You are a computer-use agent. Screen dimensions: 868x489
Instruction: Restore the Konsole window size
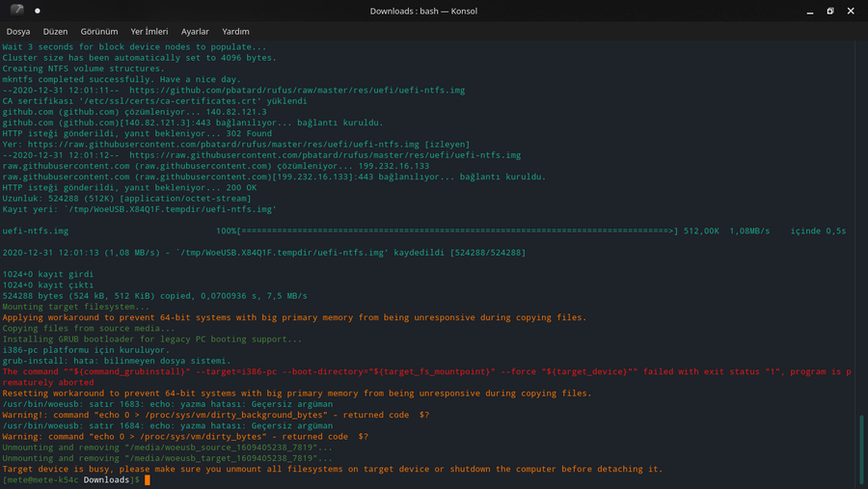click(830, 11)
